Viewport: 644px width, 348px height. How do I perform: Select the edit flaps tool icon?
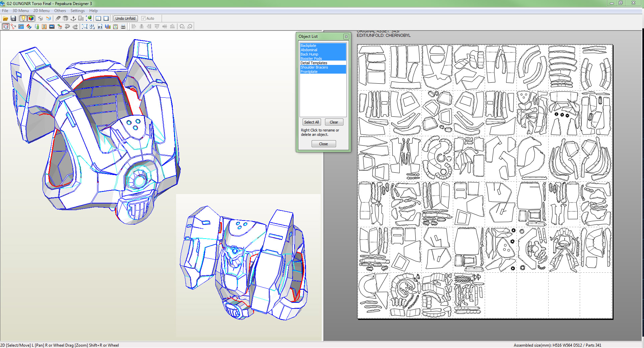[x=36, y=26]
